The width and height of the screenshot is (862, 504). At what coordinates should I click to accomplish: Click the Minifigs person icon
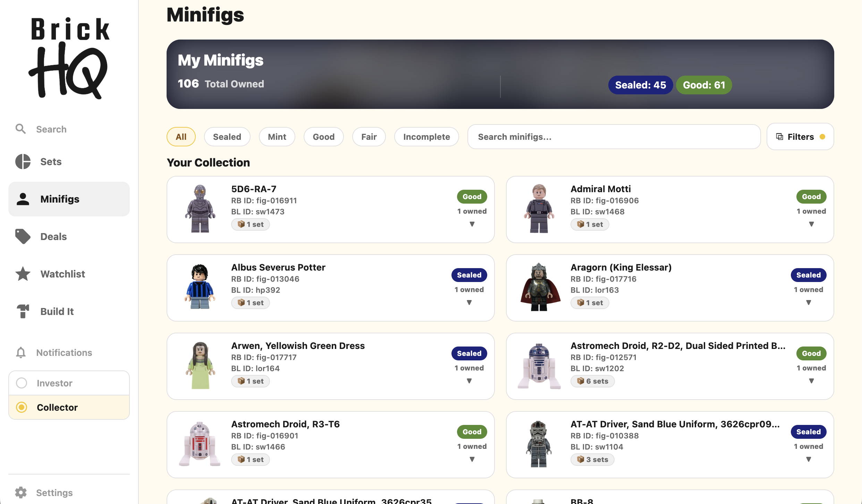click(23, 199)
